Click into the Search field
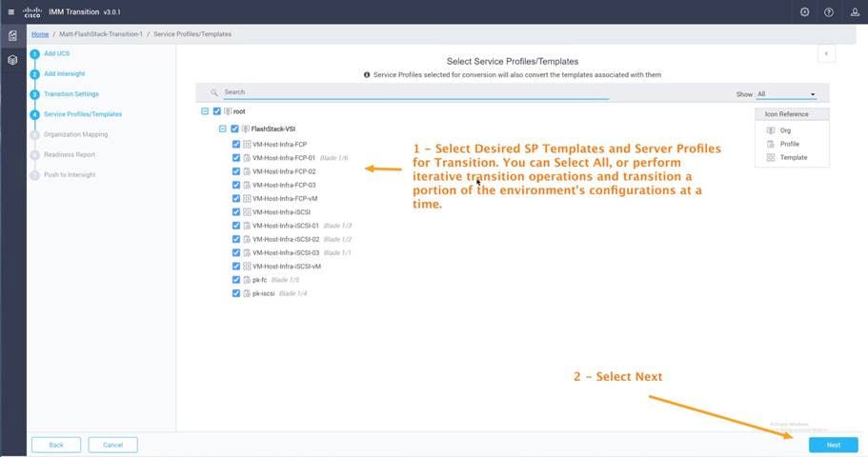 (x=416, y=92)
